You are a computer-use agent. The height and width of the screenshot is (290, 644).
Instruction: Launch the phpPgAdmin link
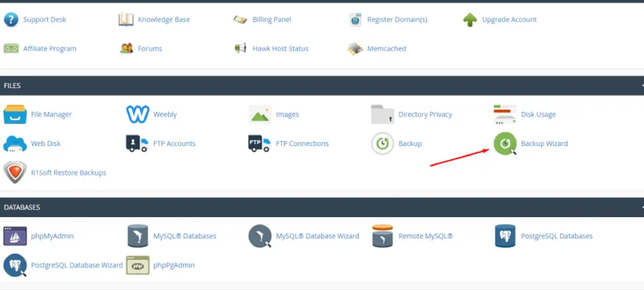pos(174,265)
